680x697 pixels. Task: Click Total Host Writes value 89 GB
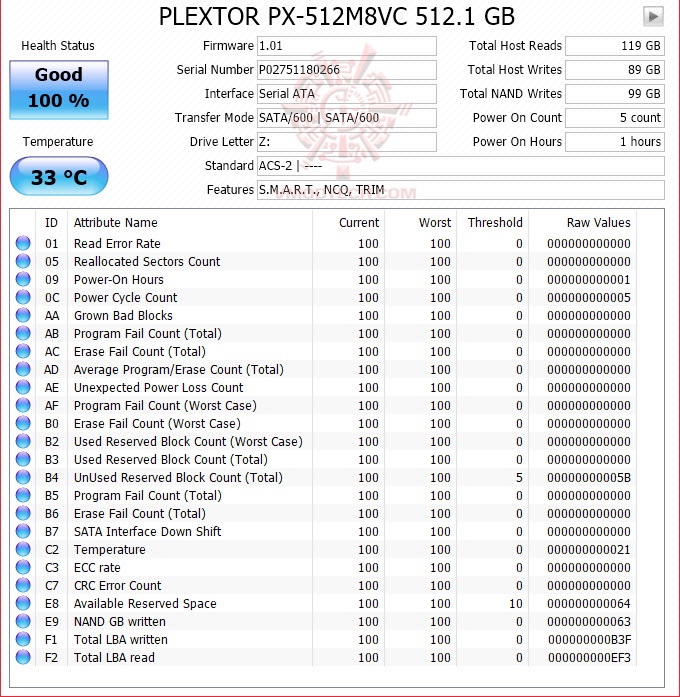[x=615, y=70]
